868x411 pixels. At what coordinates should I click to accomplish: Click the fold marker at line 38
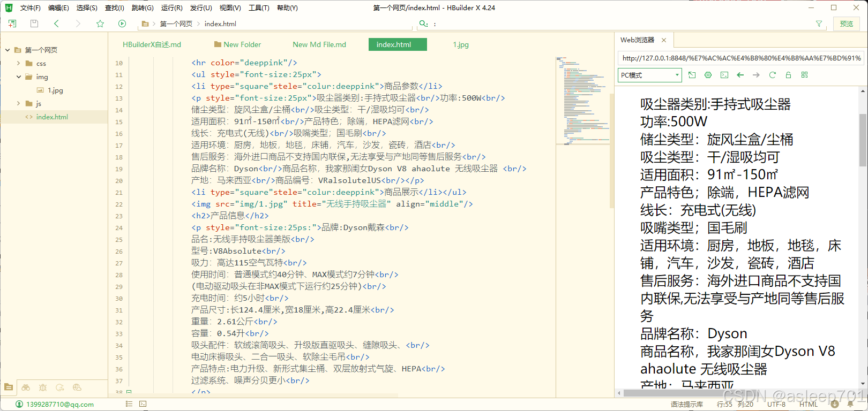pos(129,392)
